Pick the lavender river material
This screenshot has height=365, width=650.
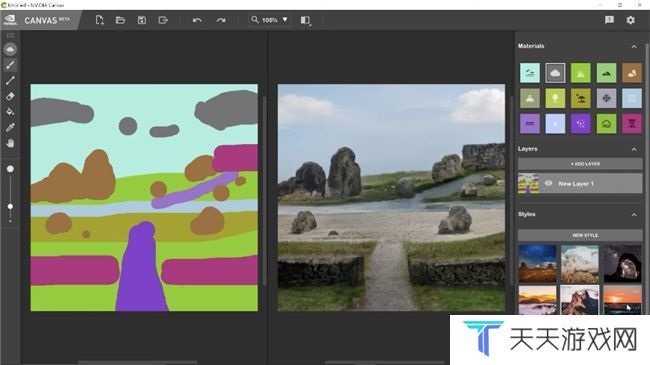530,124
